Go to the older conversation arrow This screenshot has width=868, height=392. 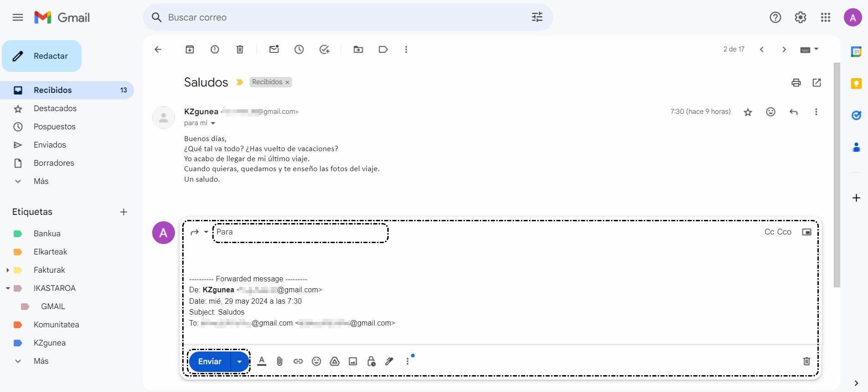784,49
